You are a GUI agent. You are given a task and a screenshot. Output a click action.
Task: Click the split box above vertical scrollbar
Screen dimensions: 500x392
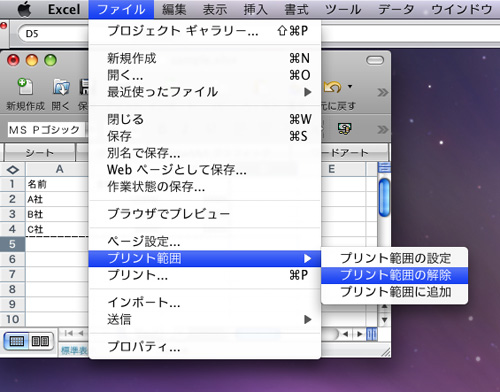click(x=384, y=167)
